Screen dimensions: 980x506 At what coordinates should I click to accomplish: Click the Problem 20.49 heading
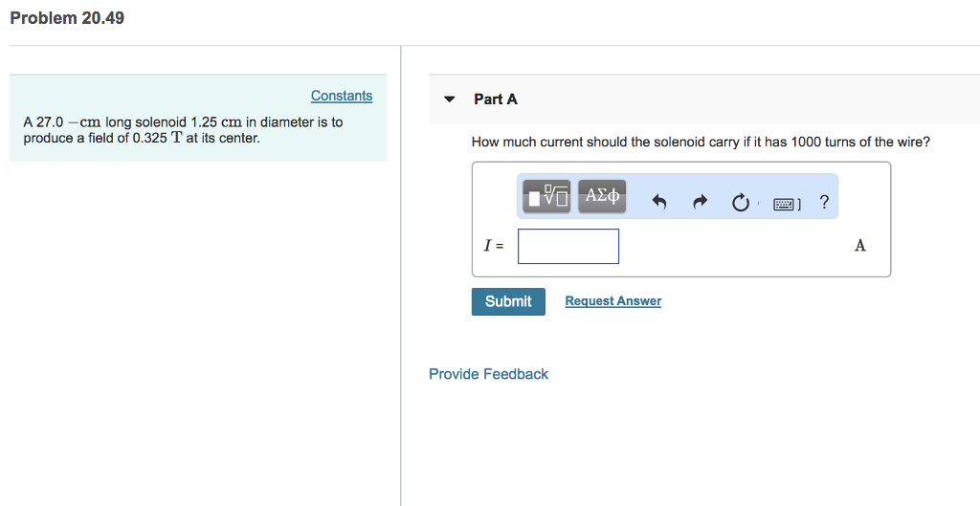[67, 18]
